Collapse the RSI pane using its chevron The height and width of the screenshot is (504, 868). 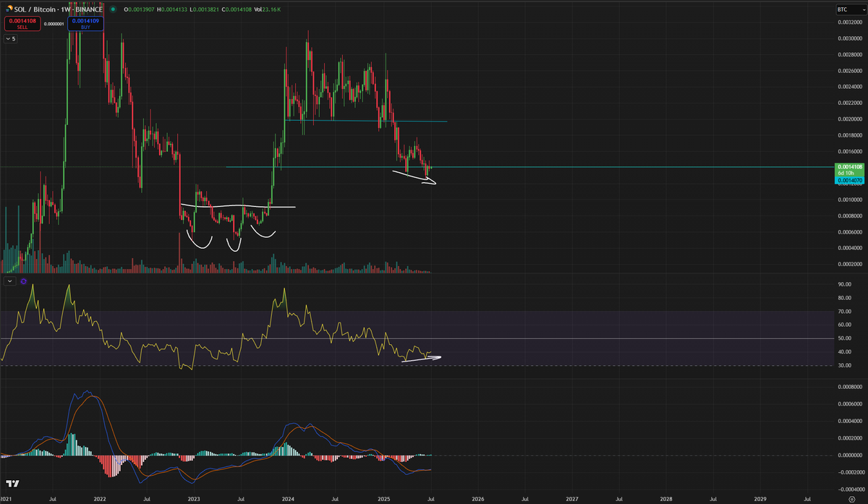pyautogui.click(x=9, y=281)
